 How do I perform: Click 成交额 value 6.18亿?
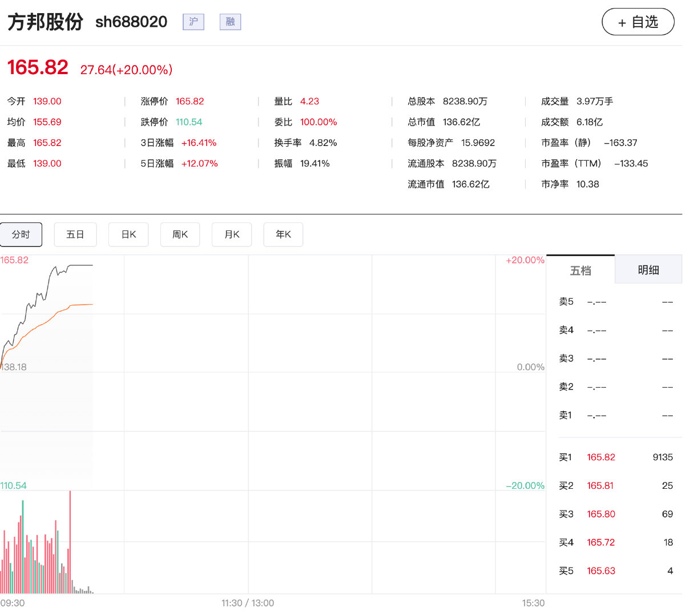[x=590, y=122]
